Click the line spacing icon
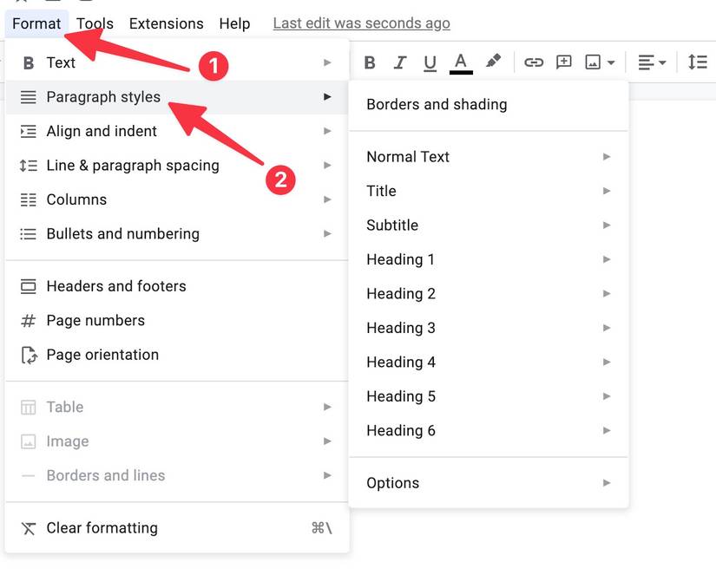This screenshot has height=588, width=716. (x=697, y=62)
